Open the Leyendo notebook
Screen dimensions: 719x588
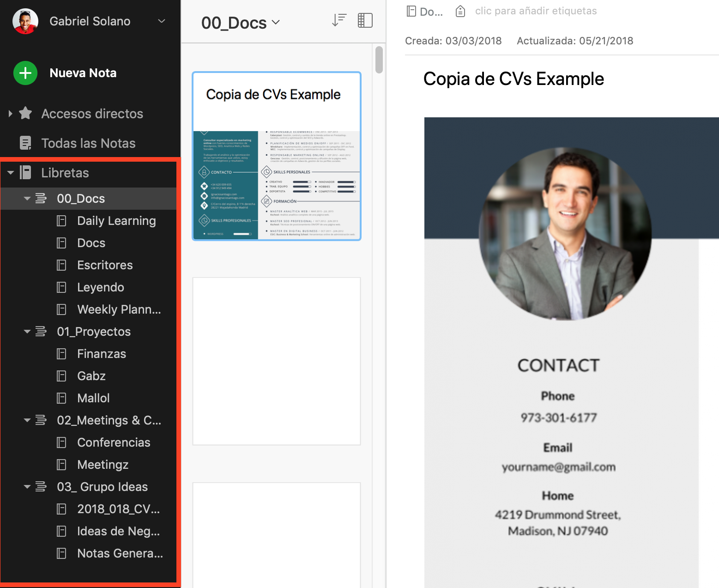[101, 287]
